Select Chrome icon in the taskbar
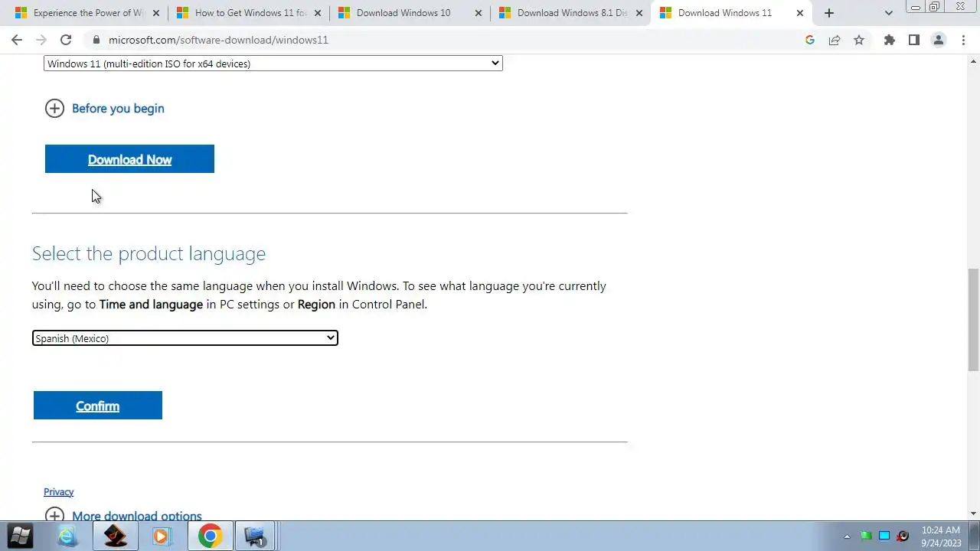Screen dimensions: 980x551 tap(210, 536)
